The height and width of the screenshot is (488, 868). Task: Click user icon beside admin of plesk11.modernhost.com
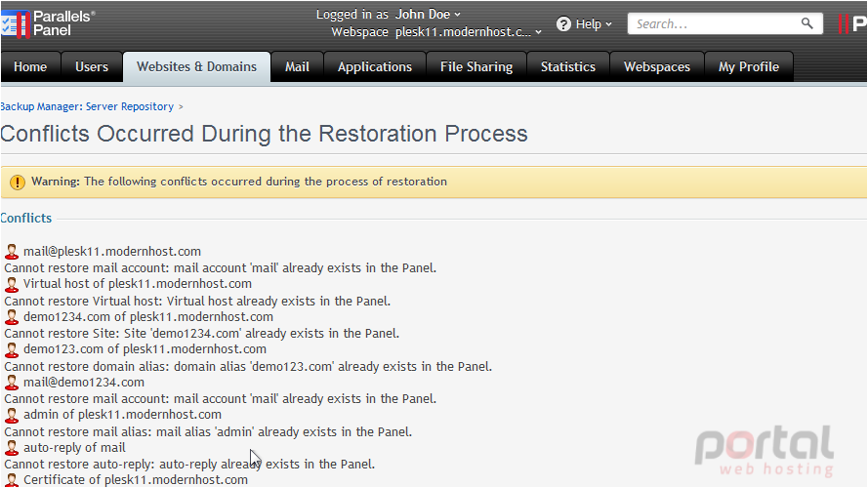12,415
